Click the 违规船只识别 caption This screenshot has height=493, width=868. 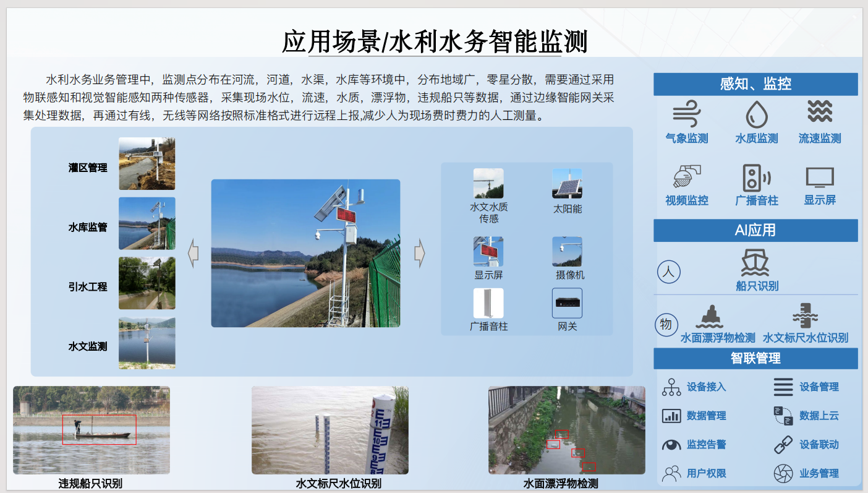90,484
